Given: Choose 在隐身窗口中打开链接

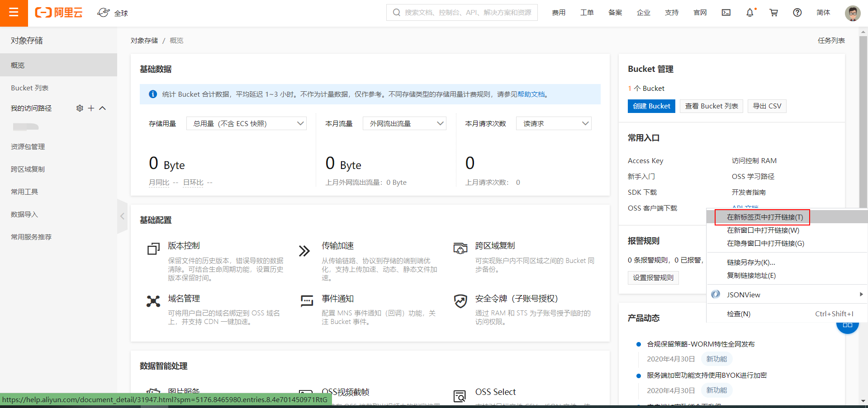Looking at the screenshot, I should (x=787, y=244).
